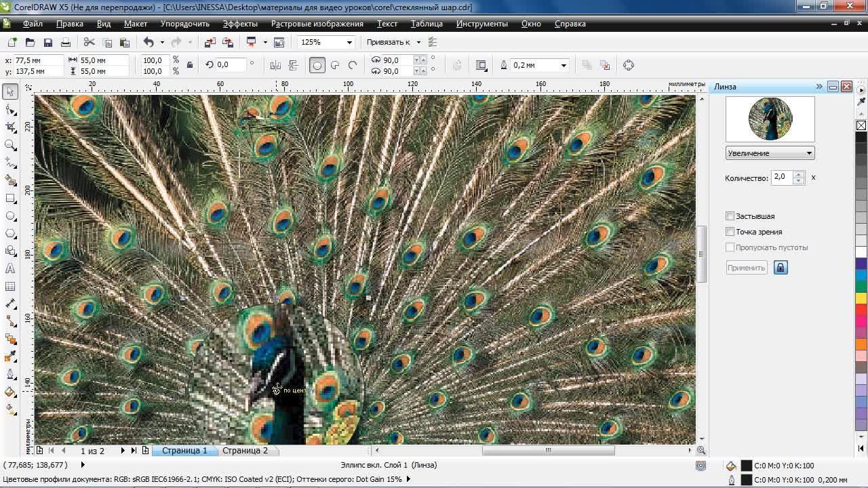
Task: Select the Smart Fill tool
Action: click(10, 180)
